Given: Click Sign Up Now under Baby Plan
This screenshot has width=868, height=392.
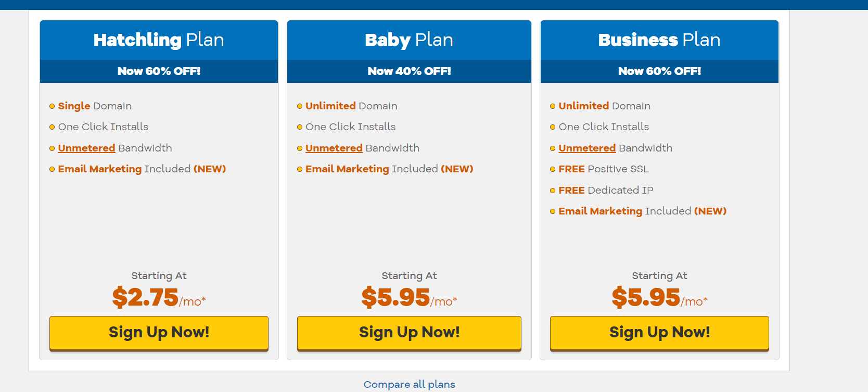Looking at the screenshot, I should pos(409,333).
